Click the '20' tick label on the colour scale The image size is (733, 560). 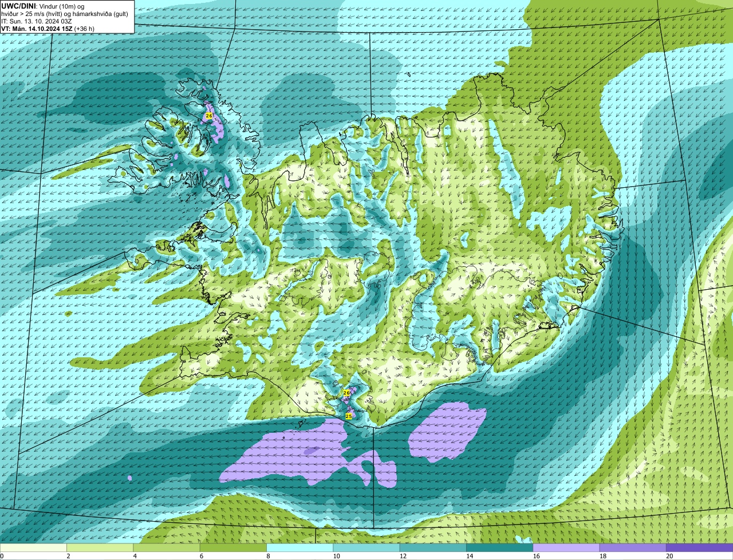(669, 556)
